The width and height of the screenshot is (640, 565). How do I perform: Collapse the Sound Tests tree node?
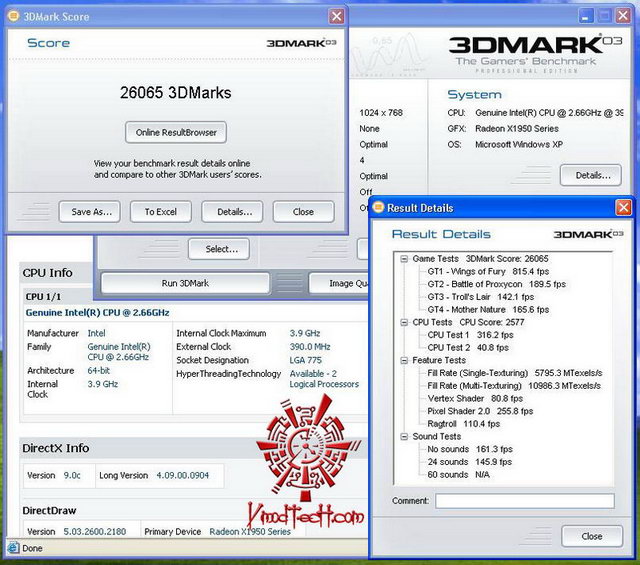click(x=404, y=436)
